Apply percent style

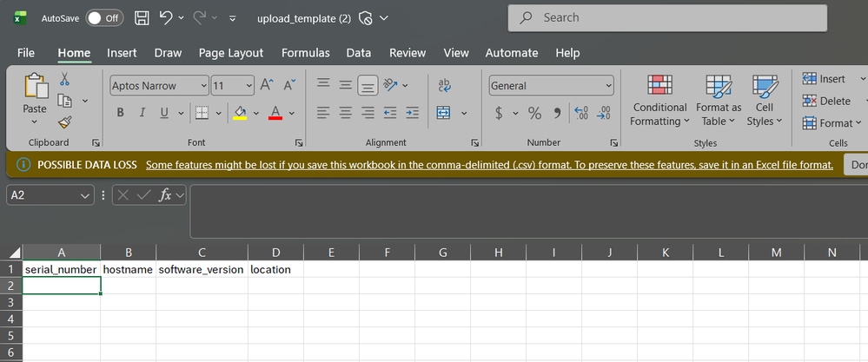pos(534,114)
